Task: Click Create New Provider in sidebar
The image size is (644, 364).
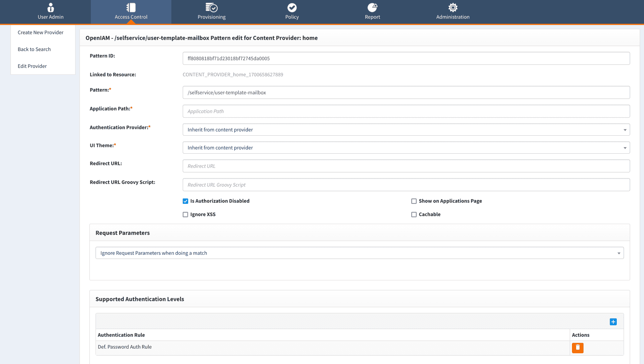Action: [41, 33]
